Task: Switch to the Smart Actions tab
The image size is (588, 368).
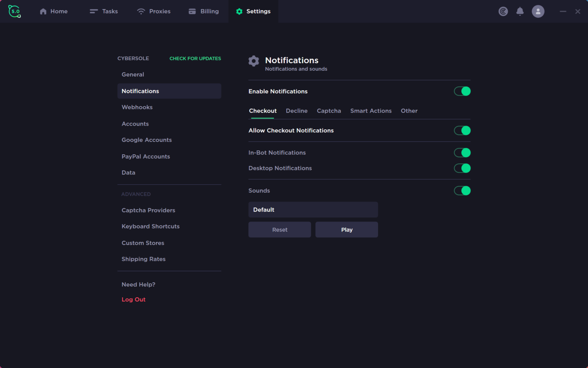Action: click(371, 111)
